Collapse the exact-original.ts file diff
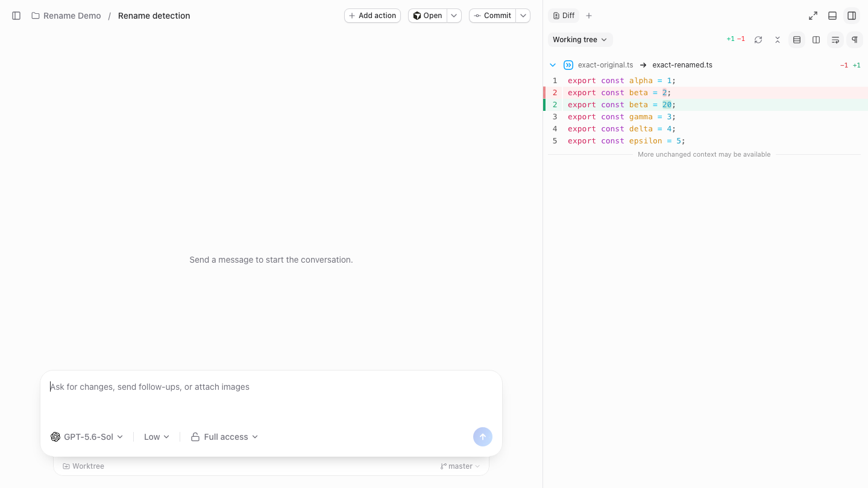The width and height of the screenshot is (868, 488). coord(553,65)
